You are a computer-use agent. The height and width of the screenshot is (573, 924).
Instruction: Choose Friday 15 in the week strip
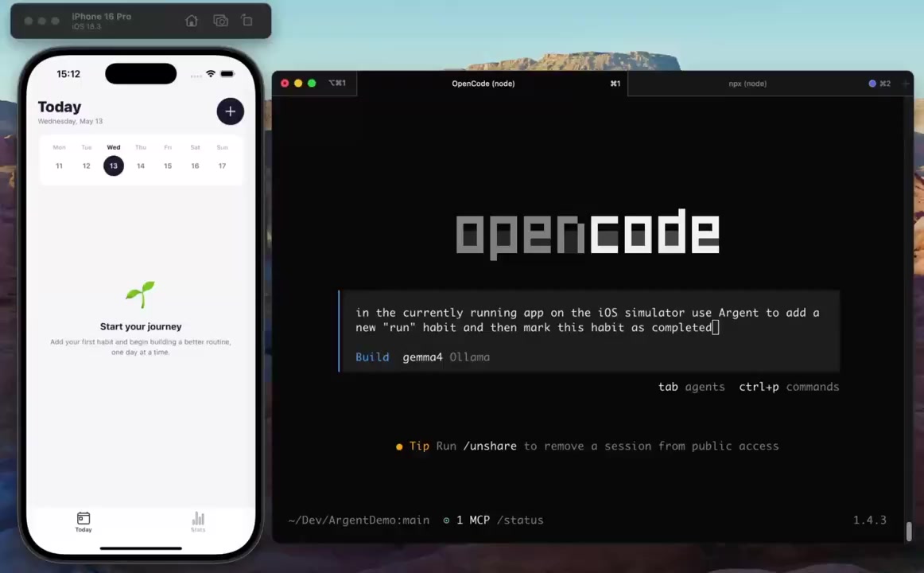pyautogui.click(x=168, y=166)
